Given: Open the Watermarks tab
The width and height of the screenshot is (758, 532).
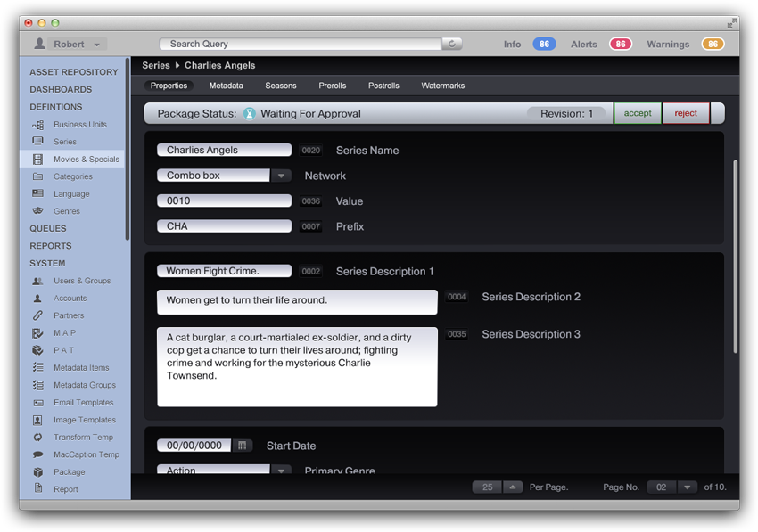Looking at the screenshot, I should tap(443, 86).
